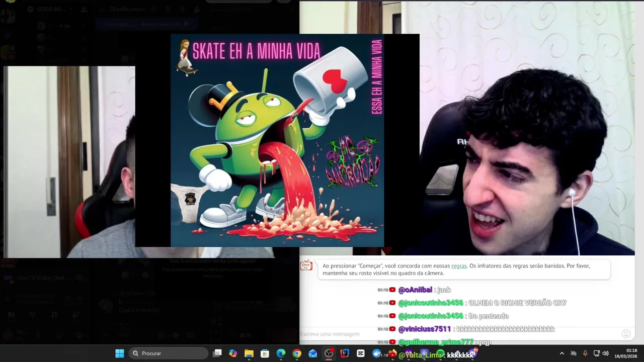Click the @guilherme_prime777 chat username

(x=436, y=342)
